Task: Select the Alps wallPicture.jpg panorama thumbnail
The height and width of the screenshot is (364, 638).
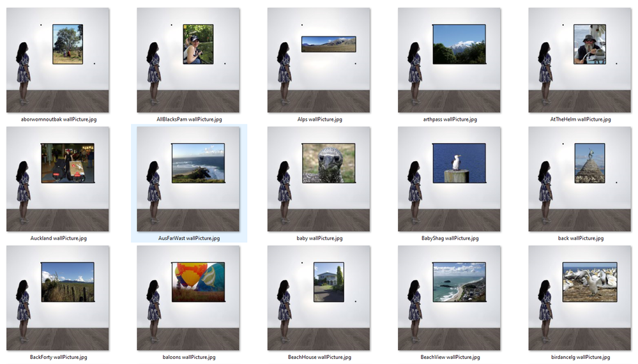Action: [x=319, y=60]
